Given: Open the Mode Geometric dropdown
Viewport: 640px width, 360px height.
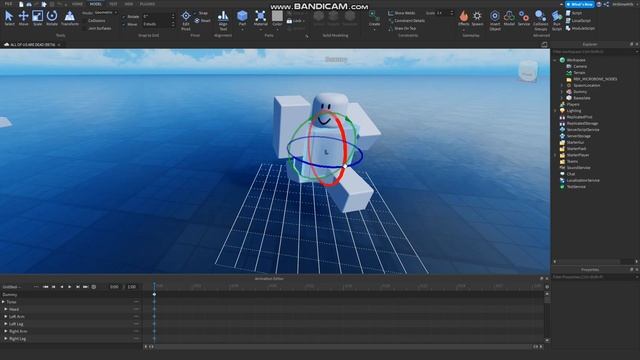Looking at the screenshot, I should (x=105, y=13).
